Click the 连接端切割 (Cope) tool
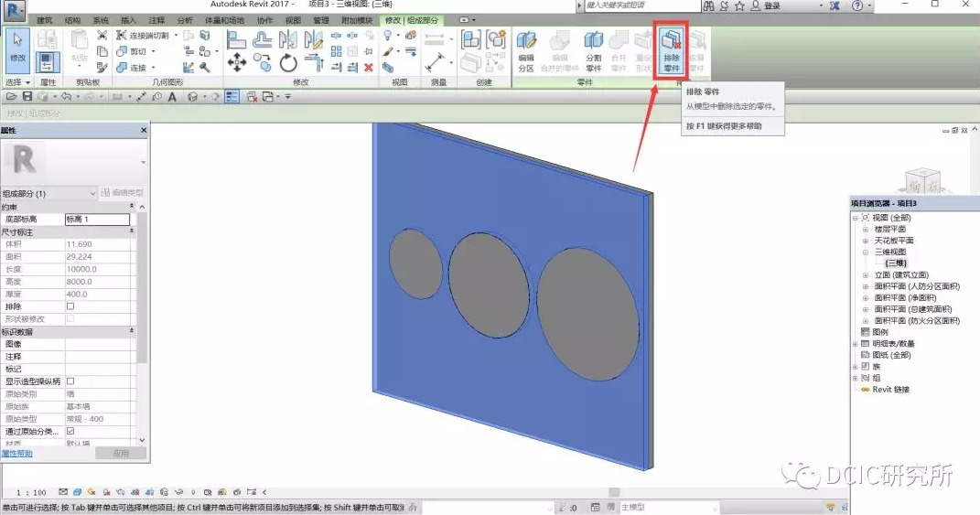Screen dimensions: 980x515 (144, 36)
